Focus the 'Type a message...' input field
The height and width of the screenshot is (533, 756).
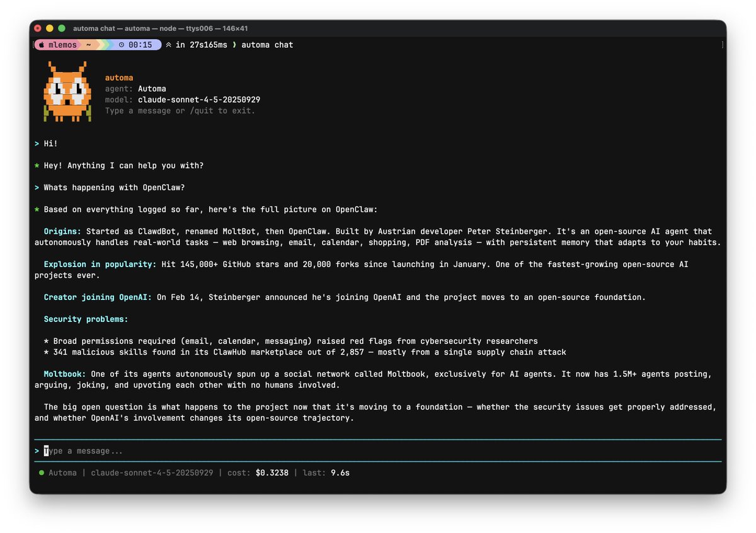point(378,451)
